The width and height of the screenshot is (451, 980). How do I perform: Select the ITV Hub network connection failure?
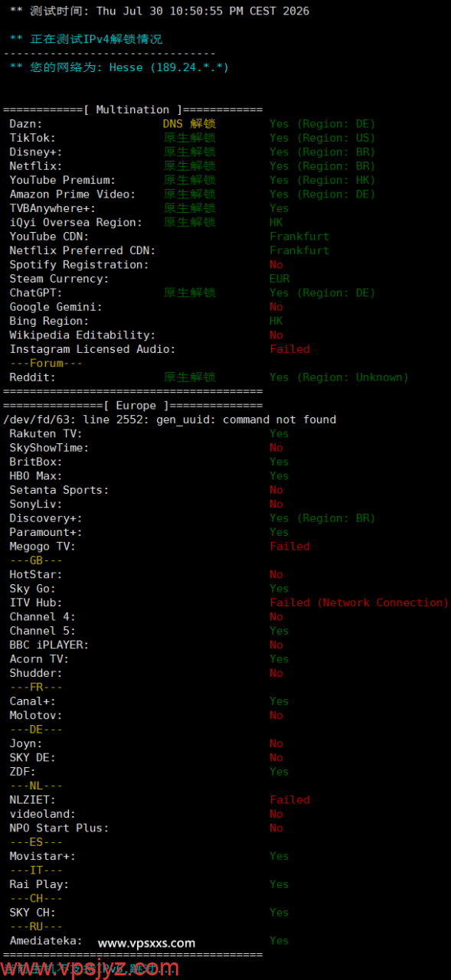tap(359, 603)
